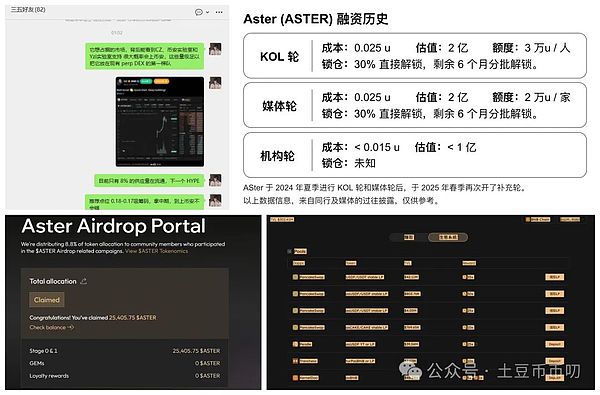Click the 媒体轮 card label
600x395 pixels.
coord(279,106)
